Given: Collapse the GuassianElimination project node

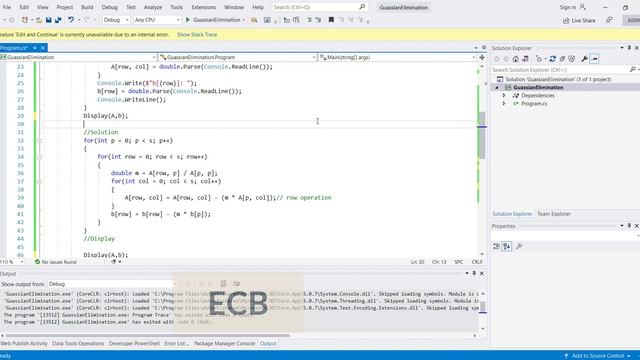Looking at the screenshot, I should pos(497,87).
